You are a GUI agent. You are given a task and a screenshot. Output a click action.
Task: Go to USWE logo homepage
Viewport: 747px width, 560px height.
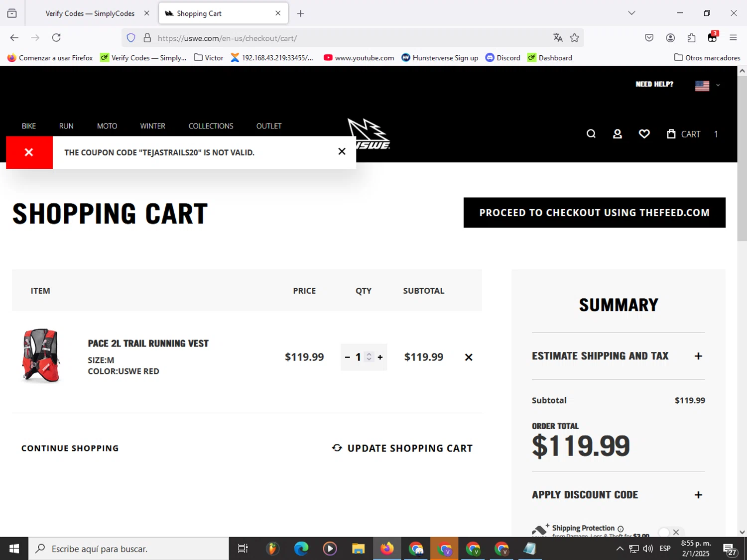point(369,134)
